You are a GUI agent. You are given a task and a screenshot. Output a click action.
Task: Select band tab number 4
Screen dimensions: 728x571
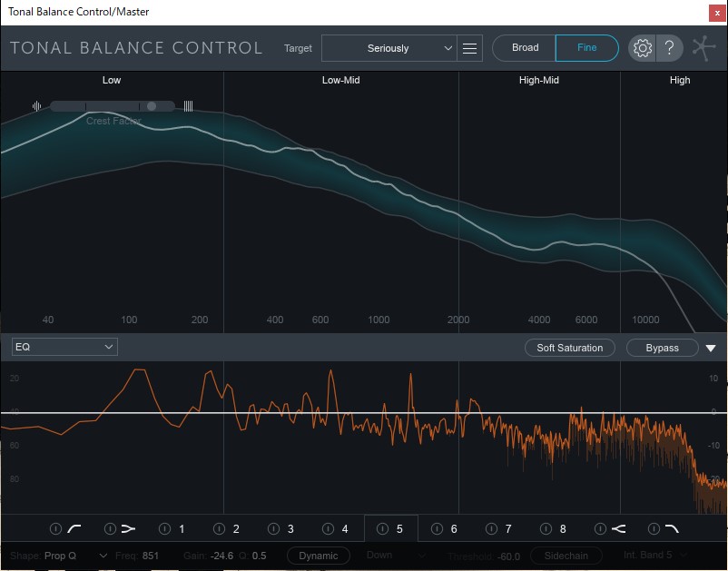pyautogui.click(x=345, y=528)
